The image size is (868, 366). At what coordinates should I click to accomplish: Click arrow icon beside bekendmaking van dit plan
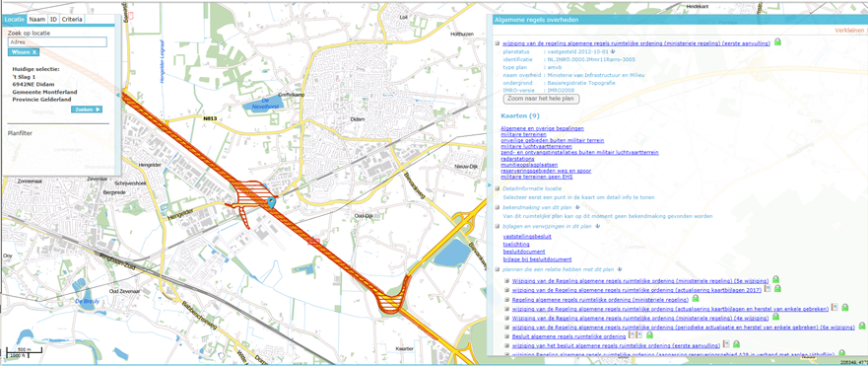click(577, 207)
